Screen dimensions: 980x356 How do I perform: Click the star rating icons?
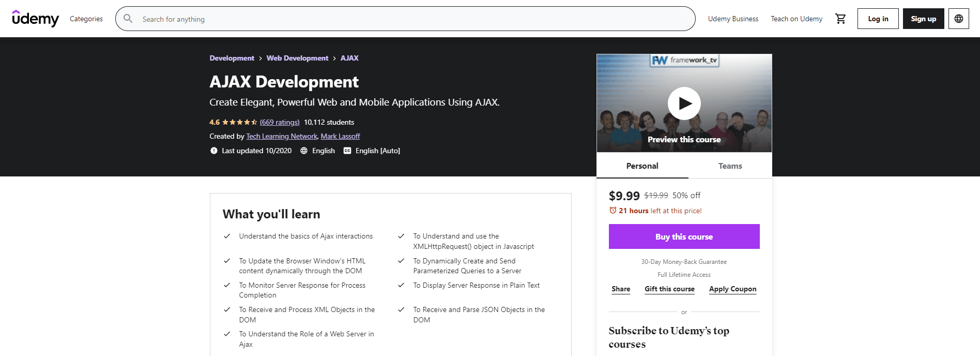[x=239, y=122]
